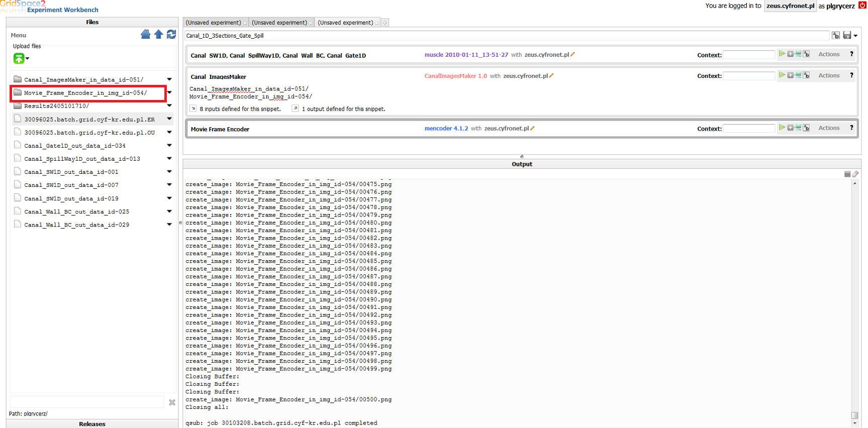Screen dimensions: 868x428
Task: Click the save experiment floppy icon
Action: pyautogui.click(x=847, y=35)
